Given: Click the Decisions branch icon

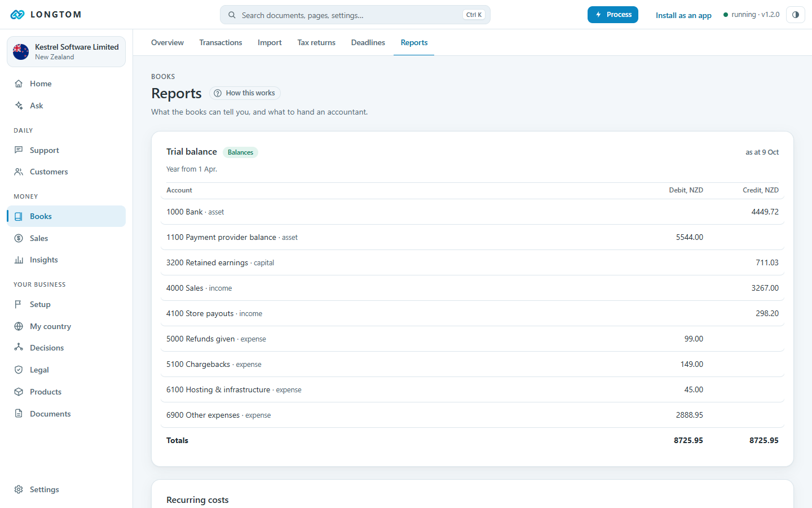Looking at the screenshot, I should (x=19, y=348).
